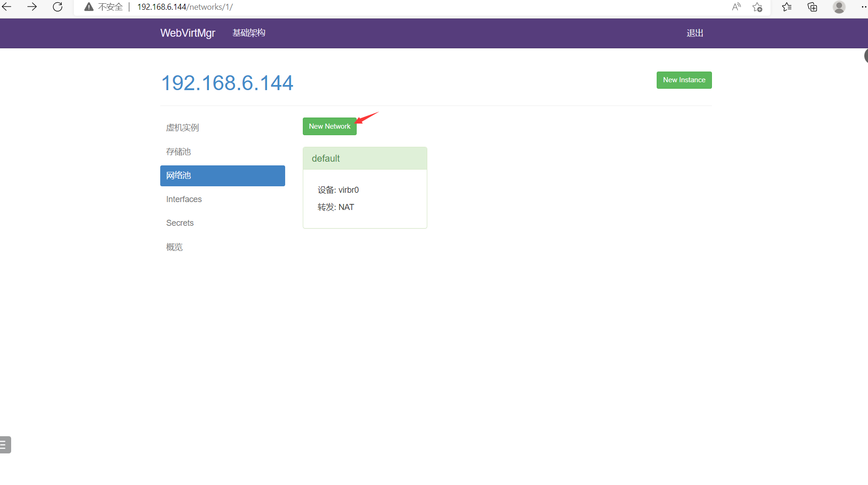
Task: Open the browser profile avatar
Action: 839,7
